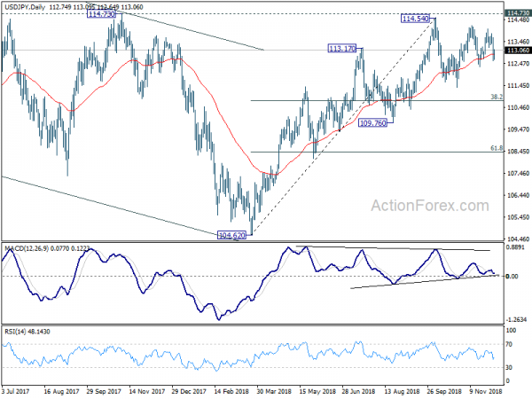Click the 30 Mar 2018 date label

click(274, 391)
